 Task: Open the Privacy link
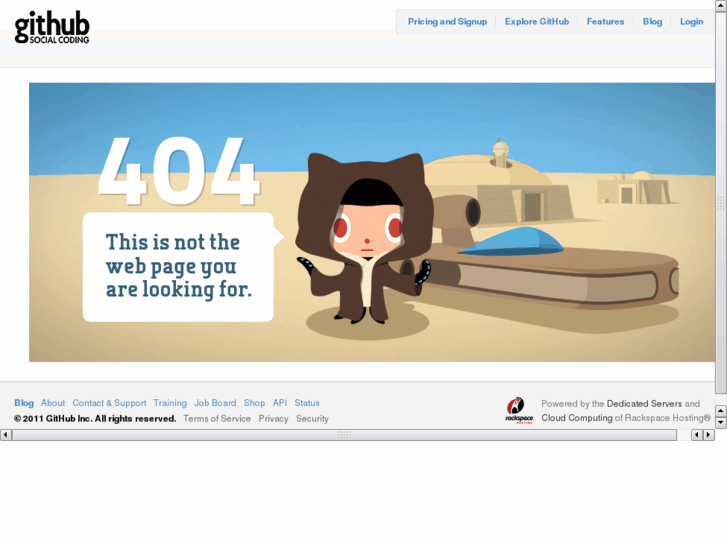[x=273, y=419]
